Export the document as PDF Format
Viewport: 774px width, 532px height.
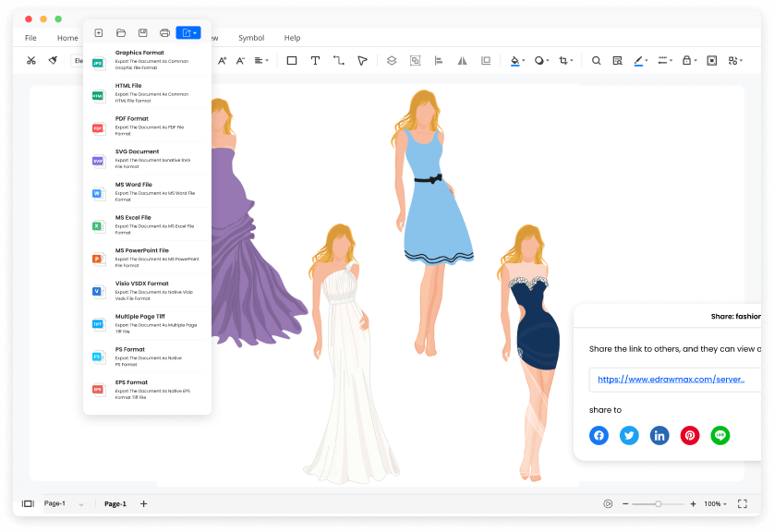[147, 126]
